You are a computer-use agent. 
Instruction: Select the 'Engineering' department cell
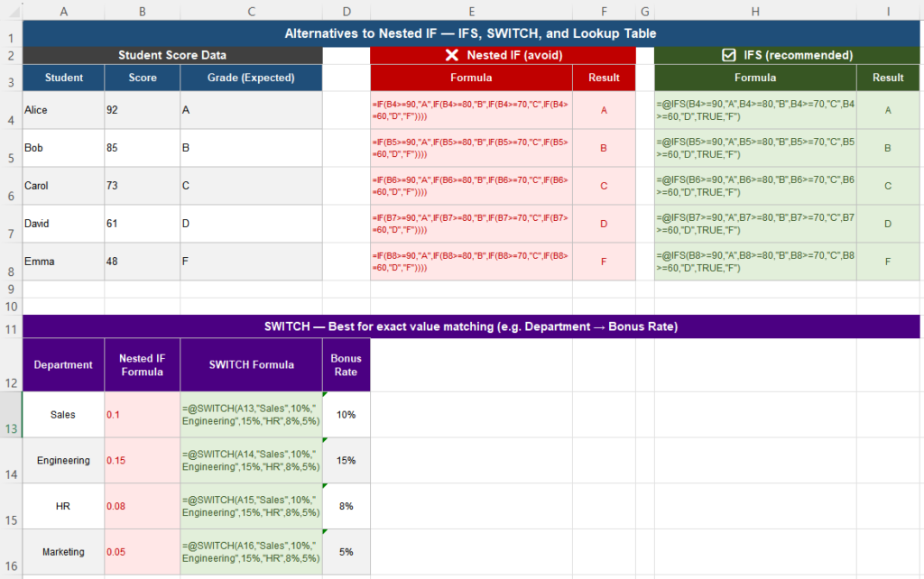click(64, 461)
